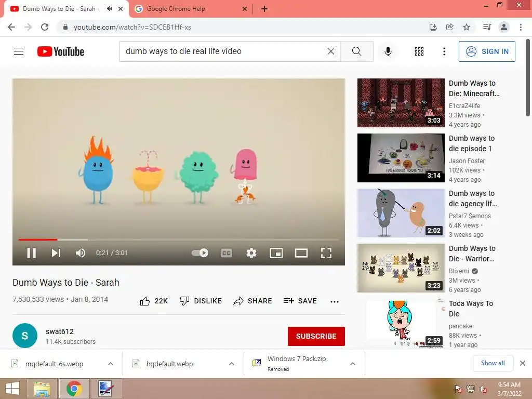532x399 pixels.
Task: Close the Google Chrome Help tab
Action: (245, 9)
